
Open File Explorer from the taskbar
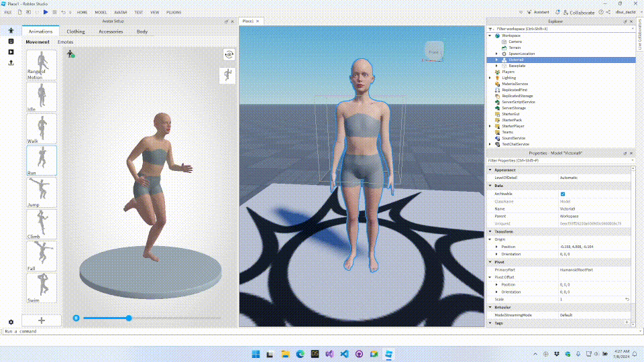286,354
